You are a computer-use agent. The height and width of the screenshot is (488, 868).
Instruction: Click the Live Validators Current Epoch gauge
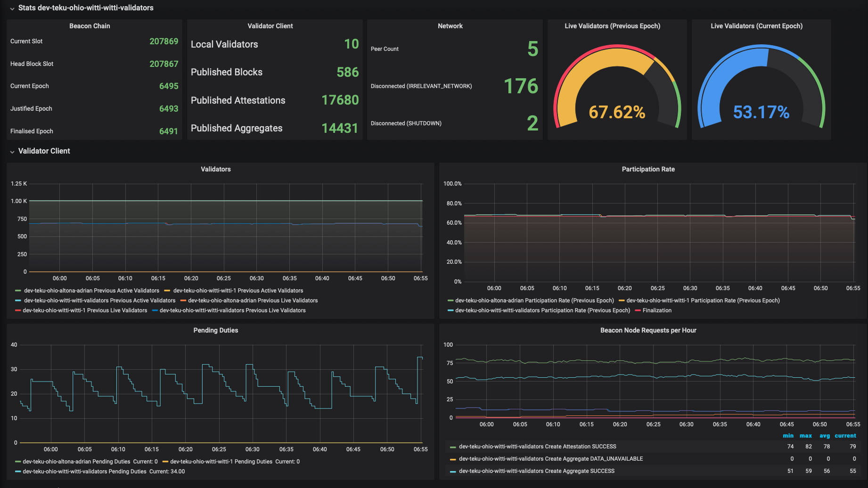coord(761,87)
